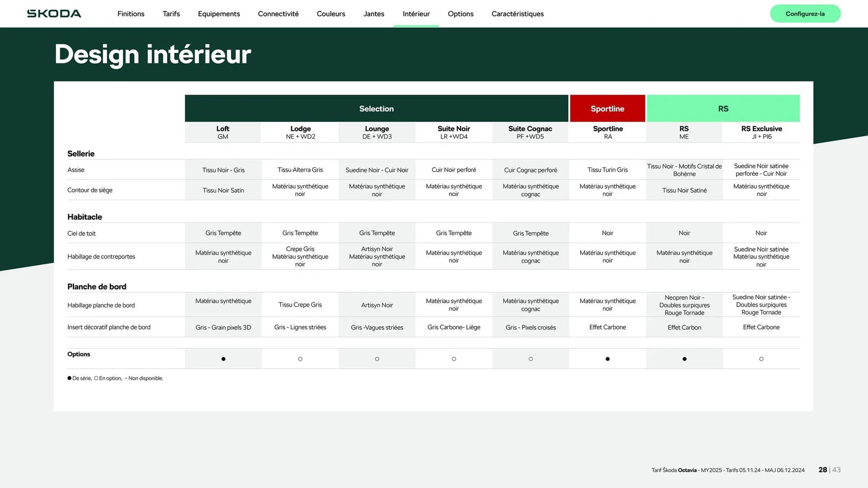
Task: Click the filled dot under Loft options
Action: [x=223, y=359]
